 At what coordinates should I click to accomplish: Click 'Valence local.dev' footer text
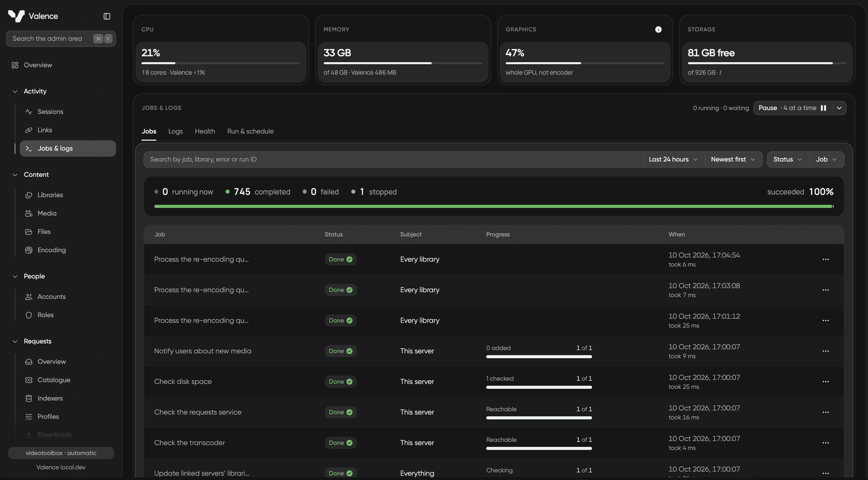(61, 468)
